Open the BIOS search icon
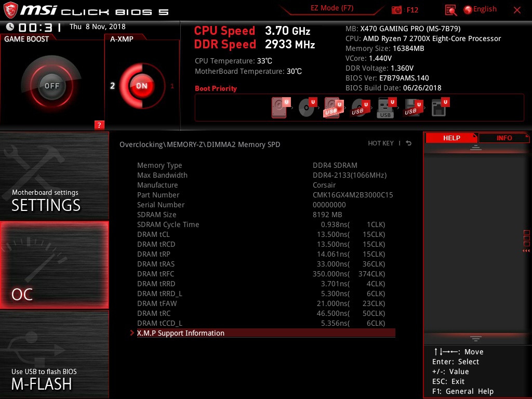Screen dimensions: 532x399 (x=450, y=10)
